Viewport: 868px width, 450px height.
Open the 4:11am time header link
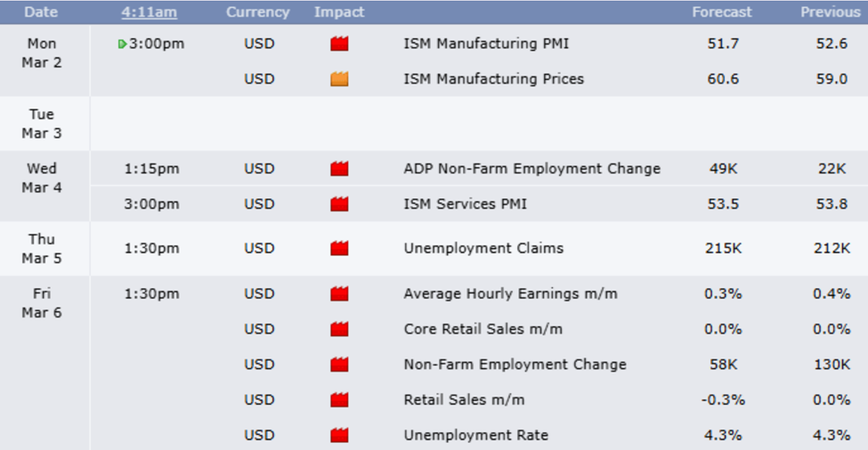click(148, 12)
